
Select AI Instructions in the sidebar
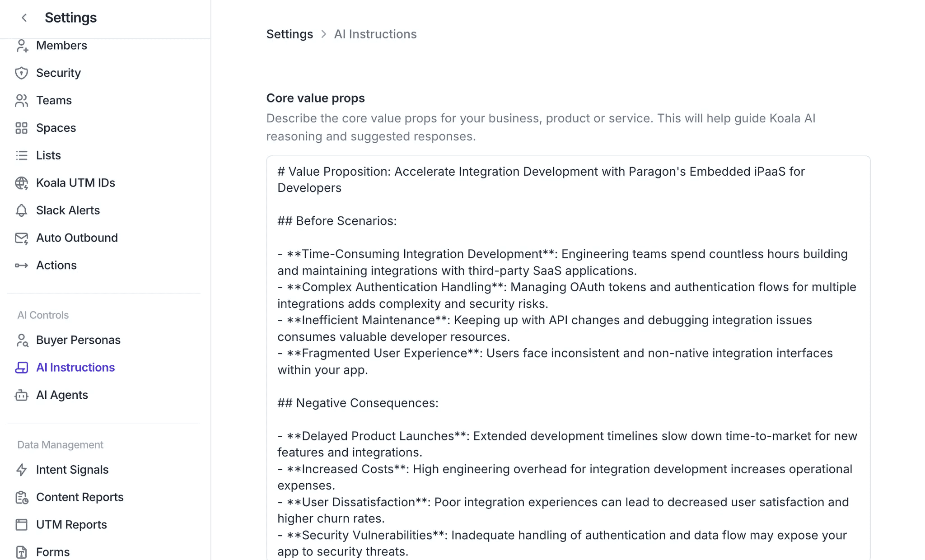[75, 368]
